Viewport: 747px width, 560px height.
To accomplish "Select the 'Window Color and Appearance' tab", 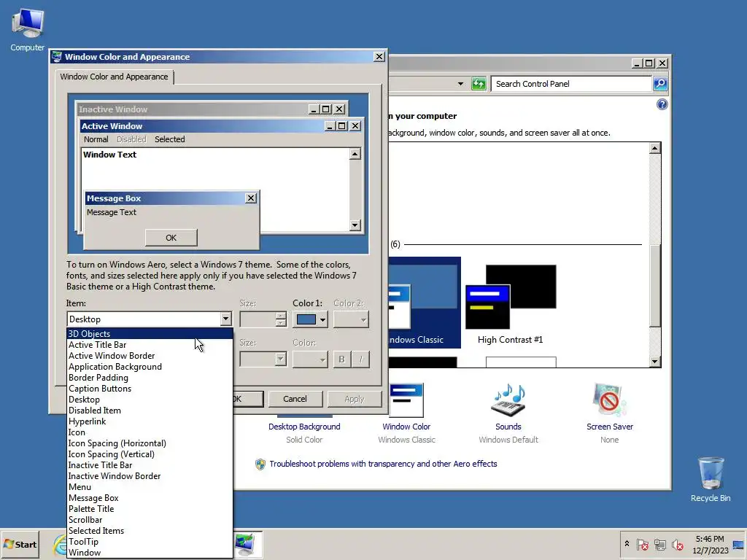I will coord(114,77).
